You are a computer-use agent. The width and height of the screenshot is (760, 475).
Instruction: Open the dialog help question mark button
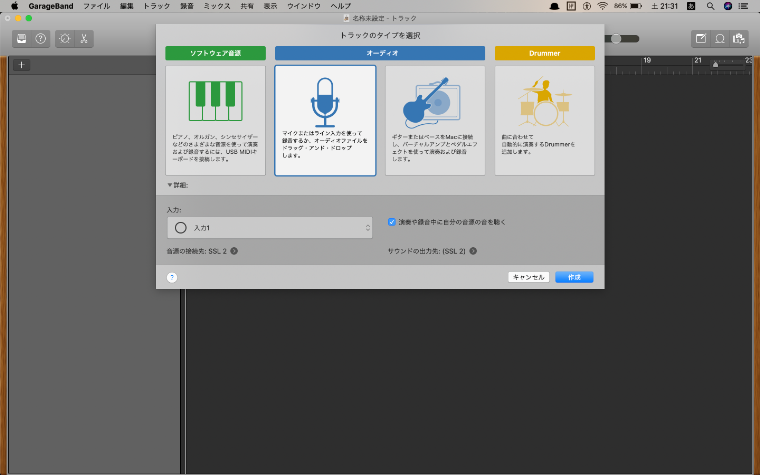(x=172, y=277)
